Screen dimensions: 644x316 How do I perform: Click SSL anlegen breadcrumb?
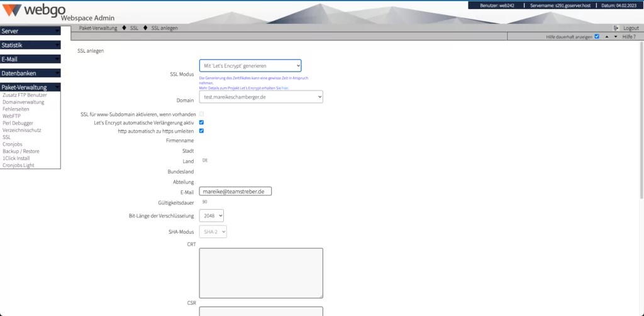pos(165,28)
